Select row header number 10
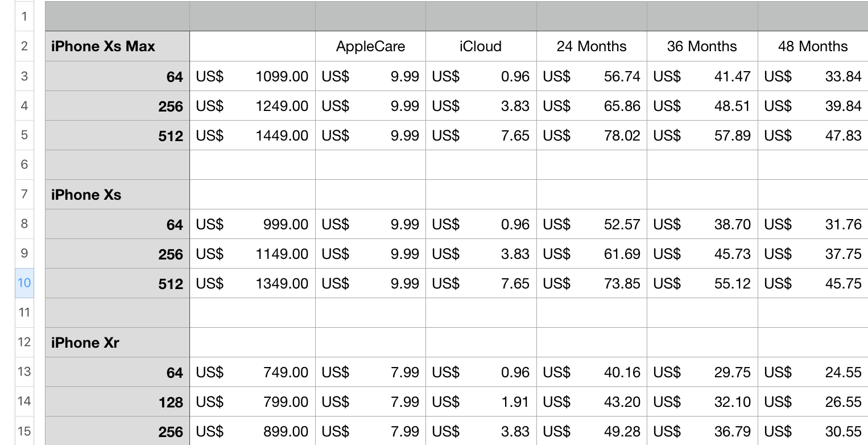Screen dimensions: 868x445 [24, 283]
